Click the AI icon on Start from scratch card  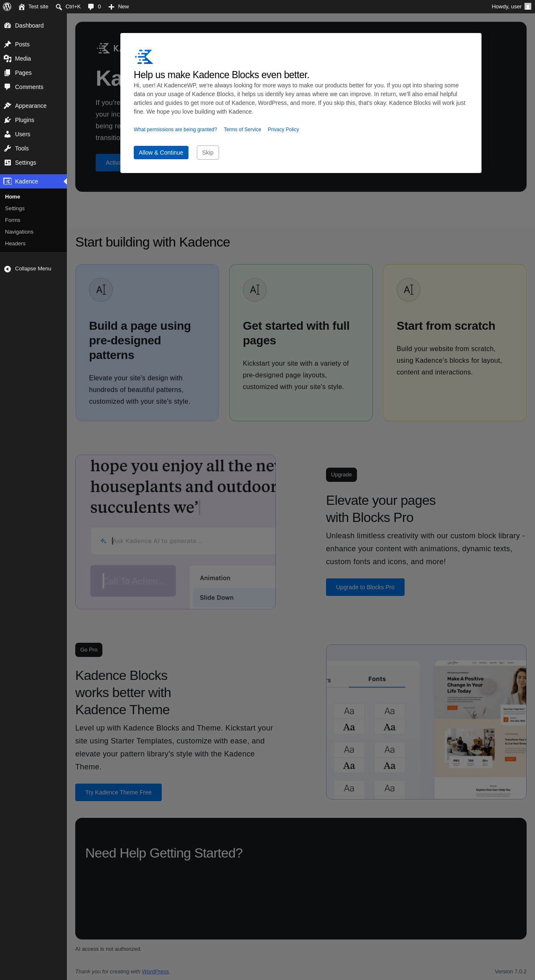(409, 290)
